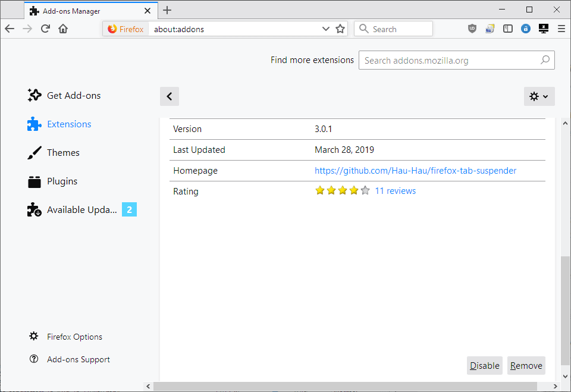Show the Plugins category
Screen dimensions: 571x392
(x=62, y=181)
